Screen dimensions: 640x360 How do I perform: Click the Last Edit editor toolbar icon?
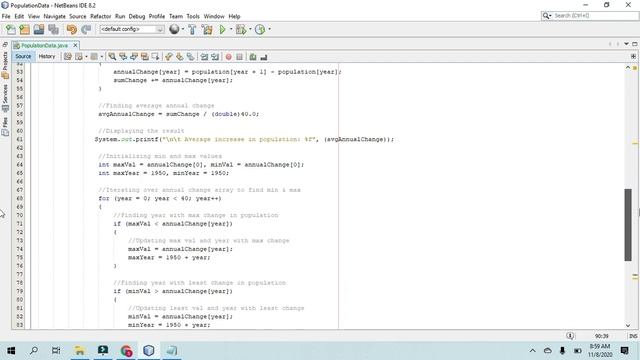click(x=68, y=57)
